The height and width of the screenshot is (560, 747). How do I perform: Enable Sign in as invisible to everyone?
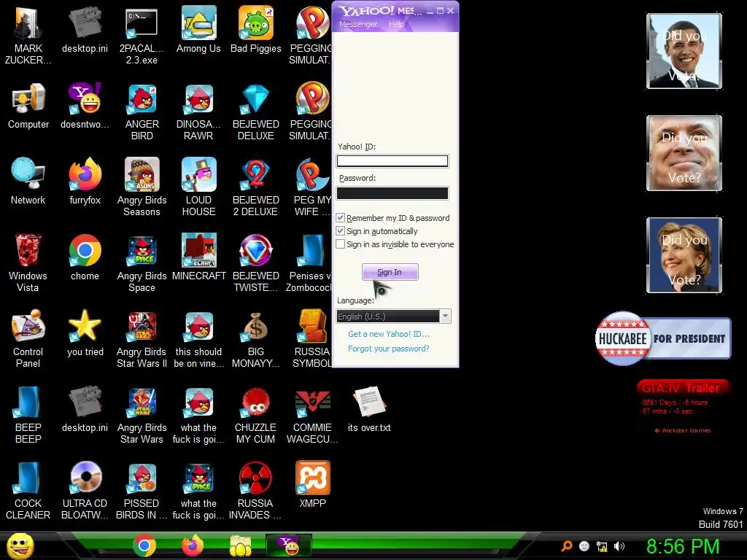340,244
